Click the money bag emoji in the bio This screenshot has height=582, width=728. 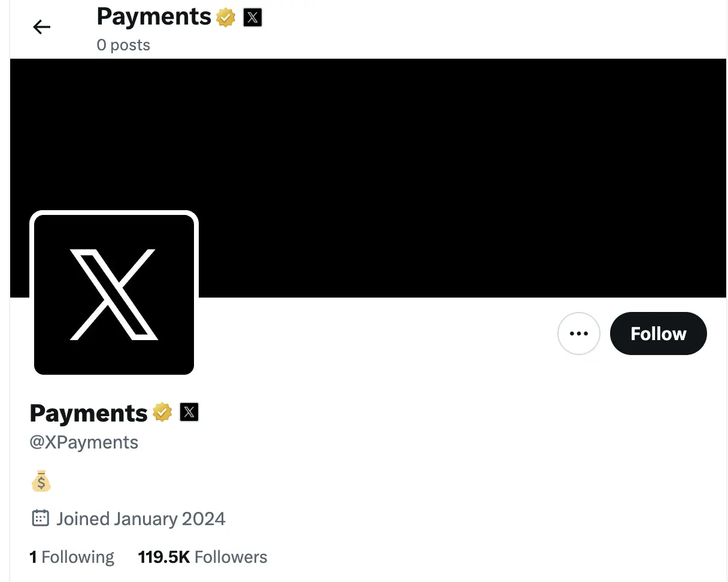[x=41, y=481]
